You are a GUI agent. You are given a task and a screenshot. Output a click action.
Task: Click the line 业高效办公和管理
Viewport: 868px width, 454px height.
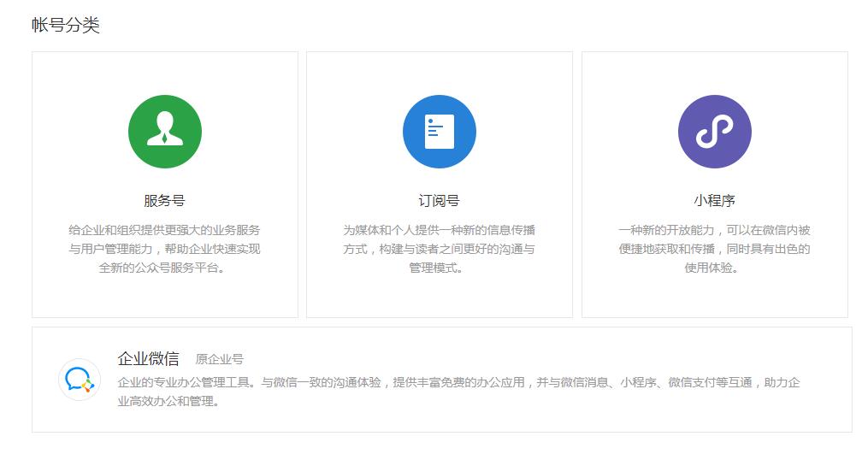click(x=168, y=401)
